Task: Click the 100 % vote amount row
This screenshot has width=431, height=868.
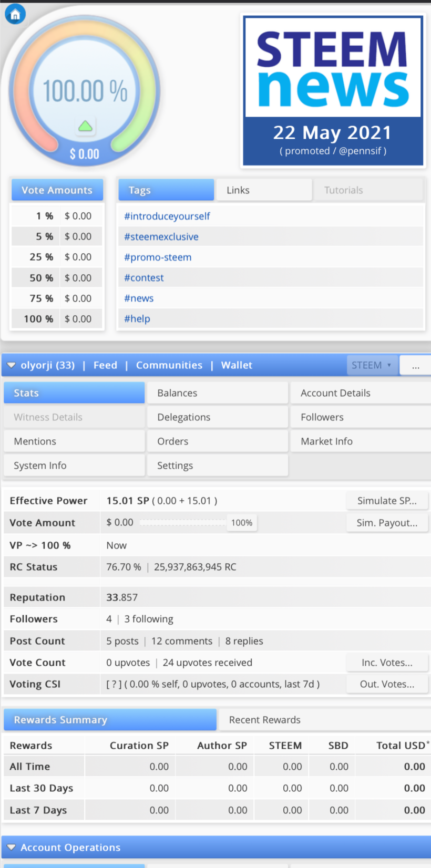Action: point(57,318)
